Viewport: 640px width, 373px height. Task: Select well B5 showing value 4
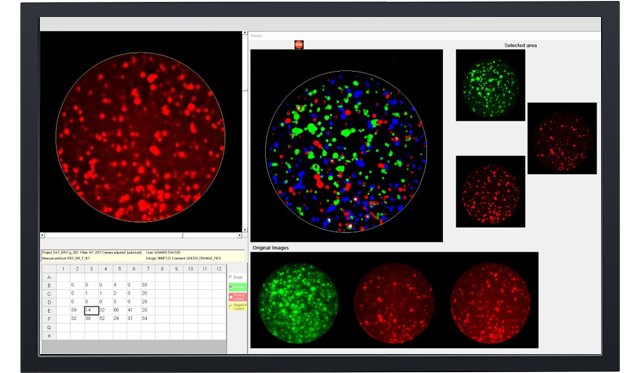click(x=120, y=285)
